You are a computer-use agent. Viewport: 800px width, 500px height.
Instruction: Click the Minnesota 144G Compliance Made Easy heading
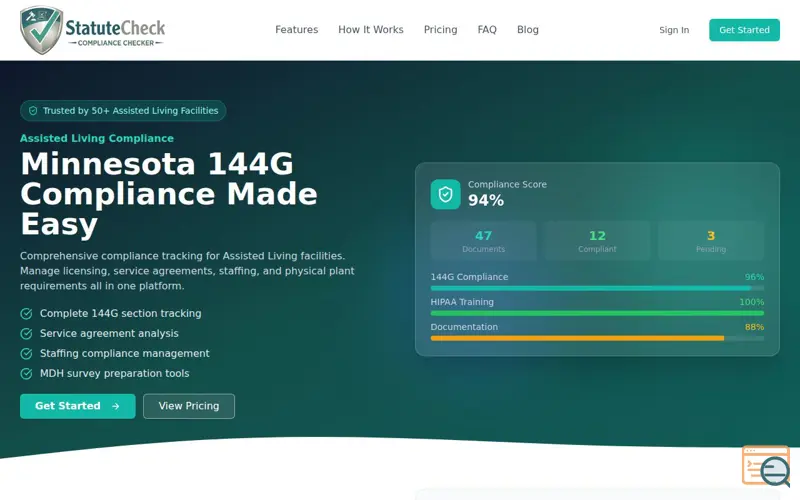tap(169, 194)
